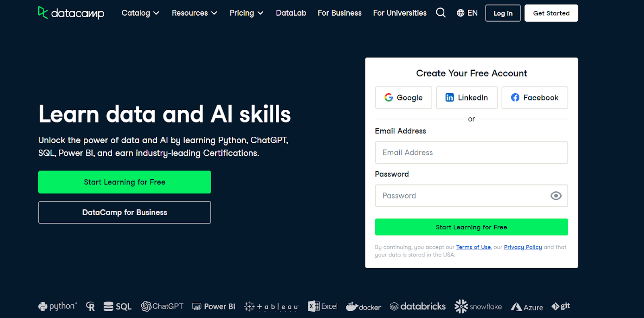Switch language via EN selector
Viewport: 644px width, 318px height.
pyautogui.click(x=467, y=13)
